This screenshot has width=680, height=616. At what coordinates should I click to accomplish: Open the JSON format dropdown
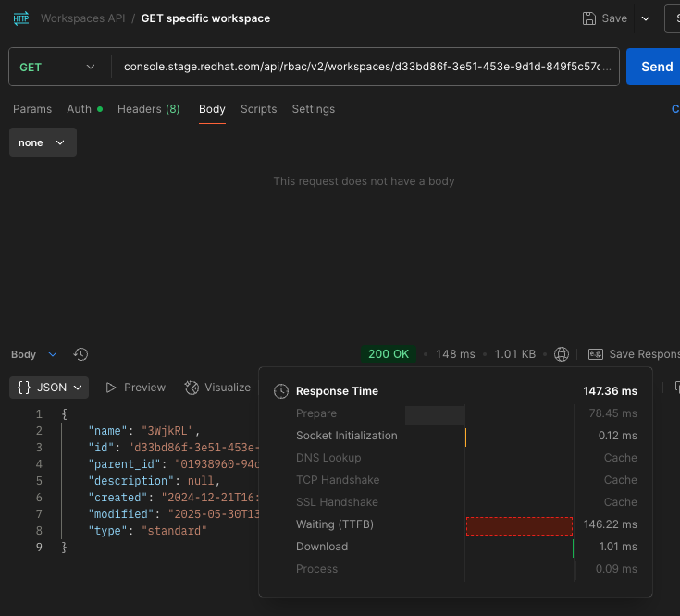52,388
